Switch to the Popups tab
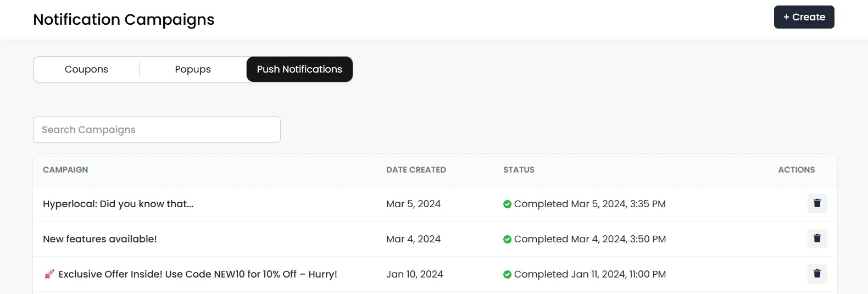The height and width of the screenshot is (294, 868). click(x=193, y=69)
